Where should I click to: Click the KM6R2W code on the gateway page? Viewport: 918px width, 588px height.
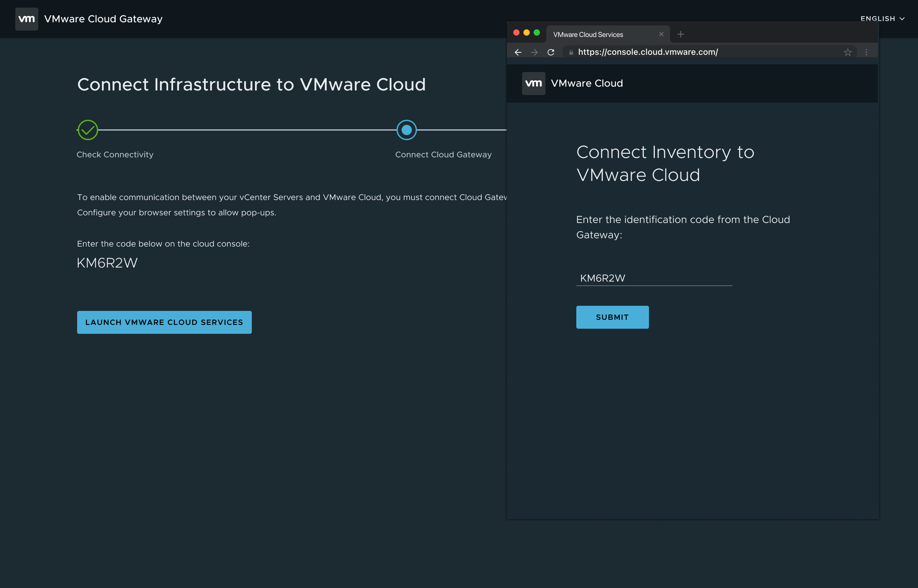107,263
